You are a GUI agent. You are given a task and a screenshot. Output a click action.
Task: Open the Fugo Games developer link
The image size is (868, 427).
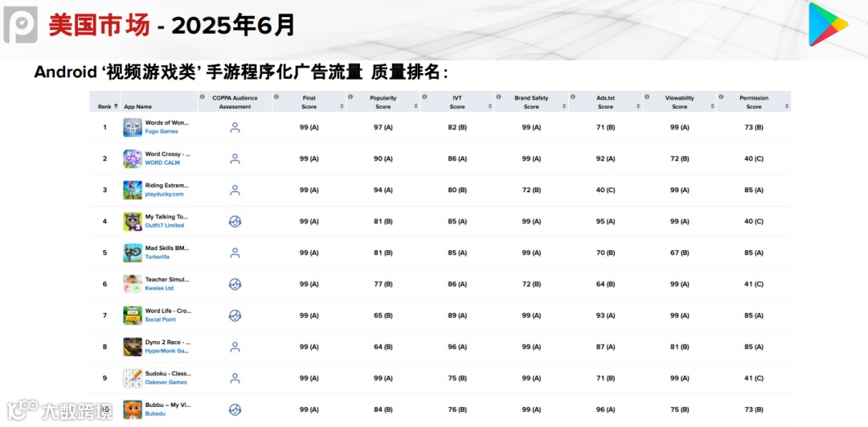(x=162, y=132)
